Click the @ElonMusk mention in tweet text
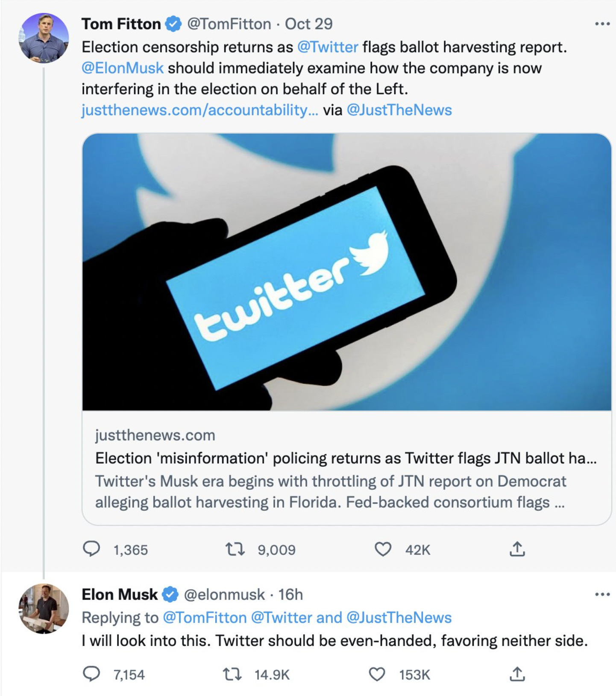 [123, 68]
